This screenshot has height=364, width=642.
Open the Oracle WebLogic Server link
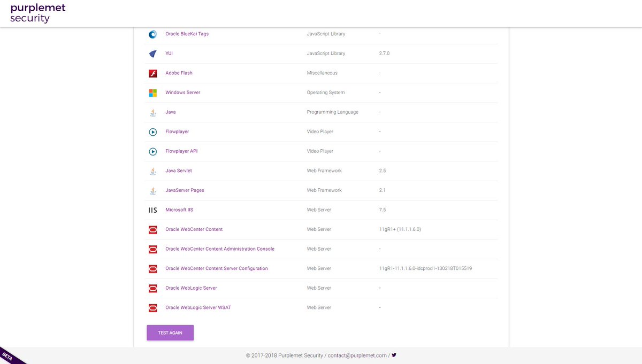pos(191,288)
